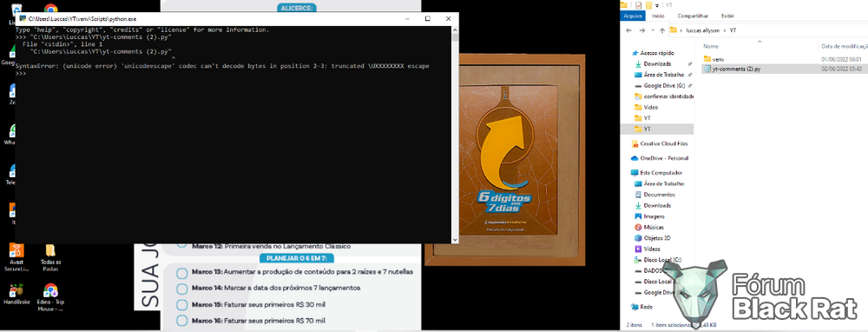The width and height of the screenshot is (868, 332).
Task: Go forward with Explorer's forward arrow
Action: (x=642, y=30)
